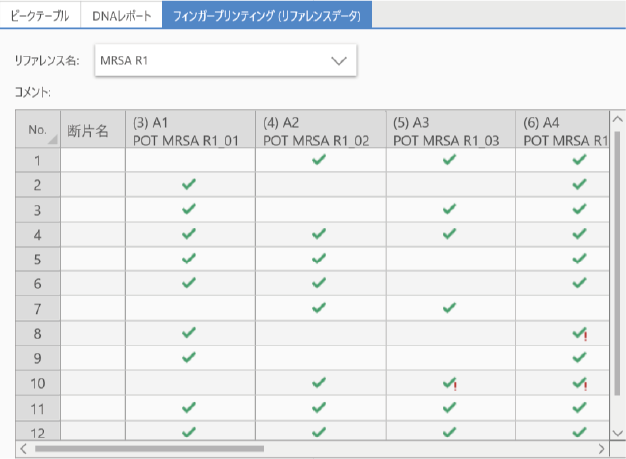Click the checkmark in row 3 under A3
Screen dimensions: 626x459
click(449, 209)
